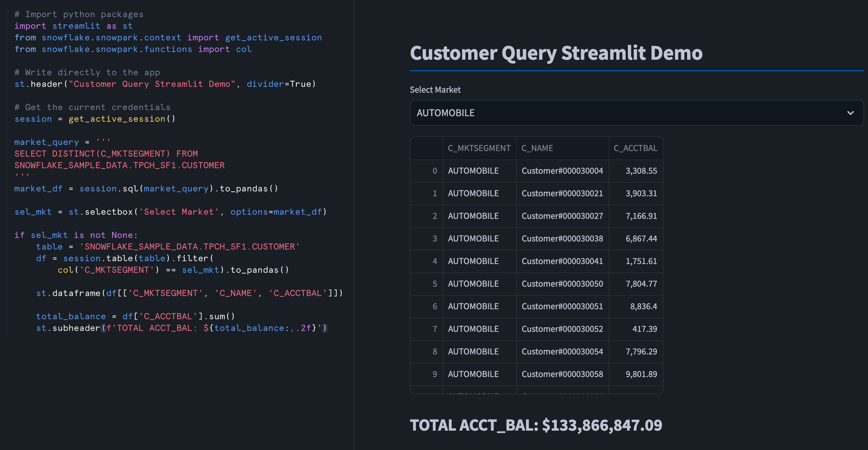Click the TOTAL ACCT_BAL subheader text
Screen dimensions: 868x450
(x=536, y=425)
